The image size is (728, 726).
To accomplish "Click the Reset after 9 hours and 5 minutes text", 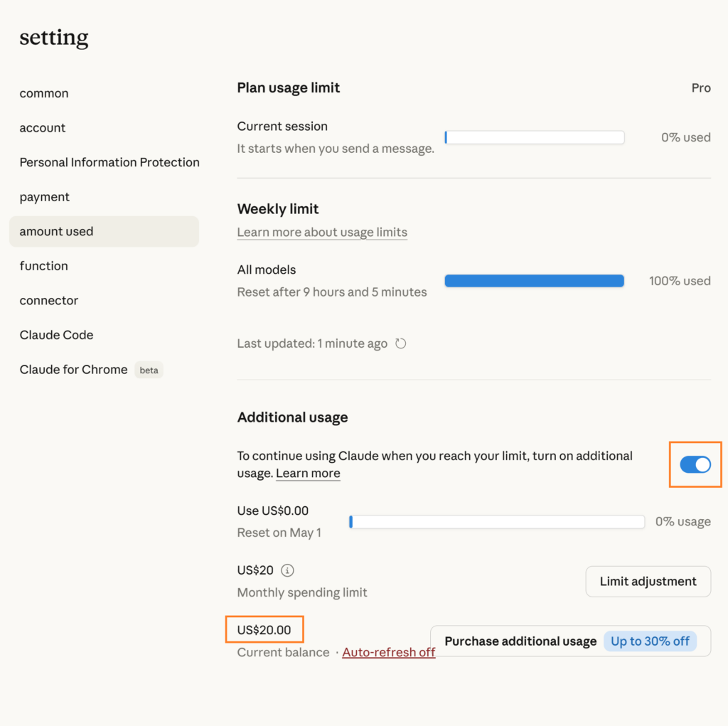I will pyautogui.click(x=332, y=292).
